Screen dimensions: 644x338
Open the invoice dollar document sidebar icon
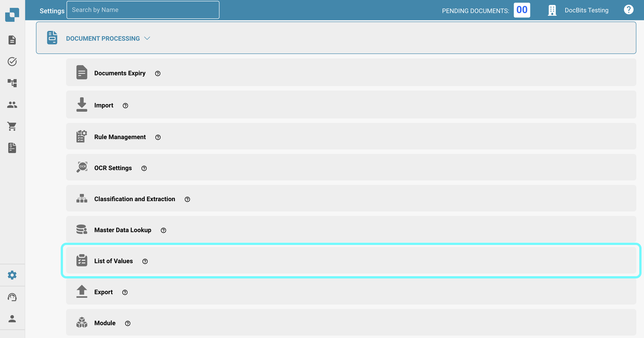point(12,148)
